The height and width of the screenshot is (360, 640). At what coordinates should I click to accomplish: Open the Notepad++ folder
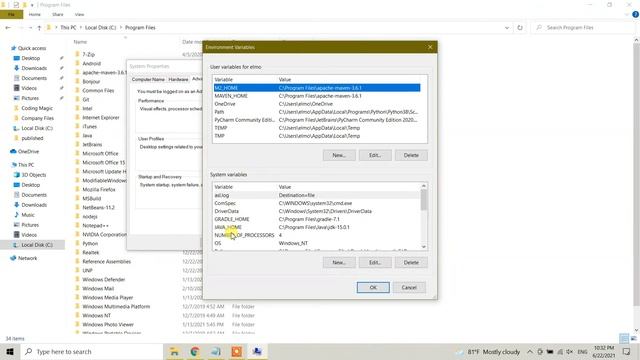(x=96, y=225)
